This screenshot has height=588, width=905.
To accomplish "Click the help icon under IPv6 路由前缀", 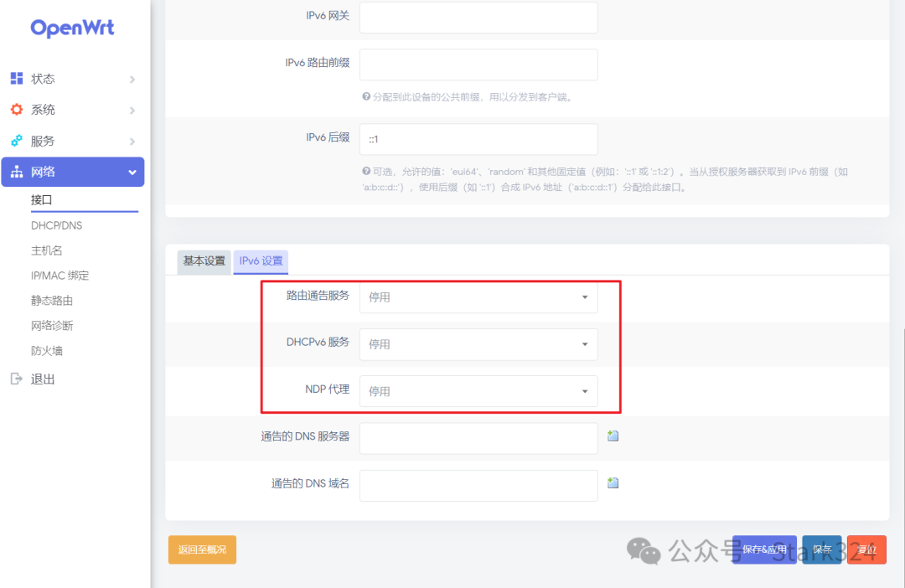I will point(366,97).
